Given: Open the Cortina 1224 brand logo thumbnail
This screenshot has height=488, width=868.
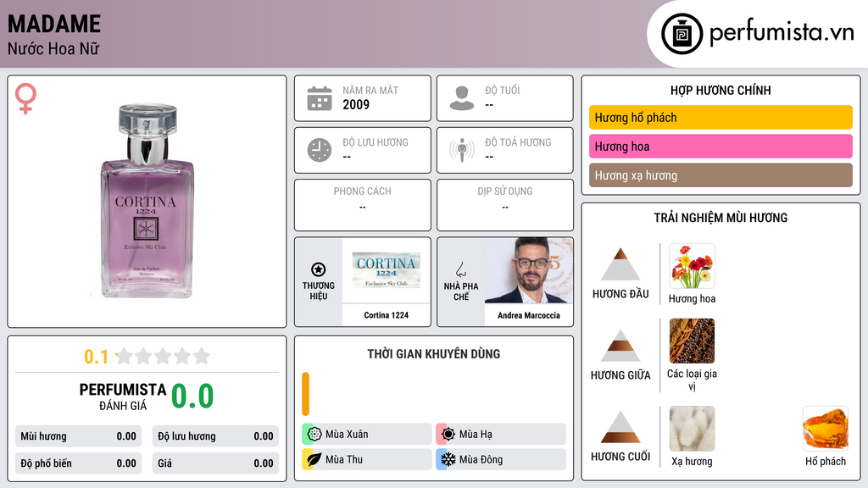Looking at the screenshot, I should (x=386, y=270).
